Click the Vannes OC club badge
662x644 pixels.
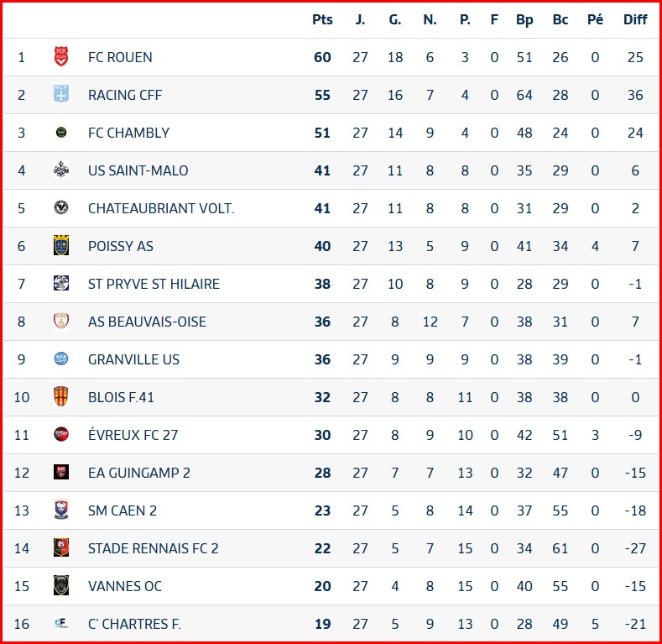[x=60, y=586]
